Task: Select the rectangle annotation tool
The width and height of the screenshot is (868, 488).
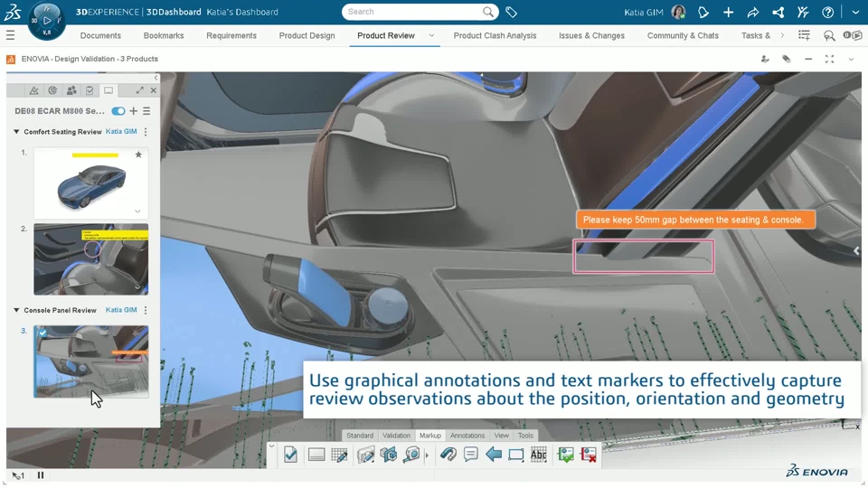Action: [516, 455]
